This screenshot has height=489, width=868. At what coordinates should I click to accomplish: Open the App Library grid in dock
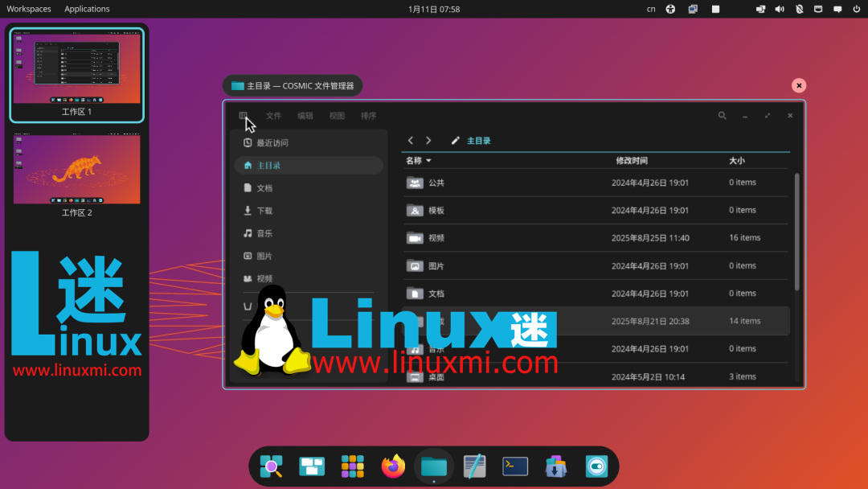pos(353,466)
